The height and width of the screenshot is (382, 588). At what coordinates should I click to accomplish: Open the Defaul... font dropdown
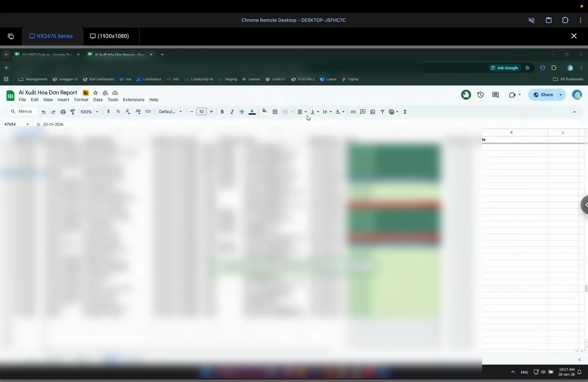[170, 112]
